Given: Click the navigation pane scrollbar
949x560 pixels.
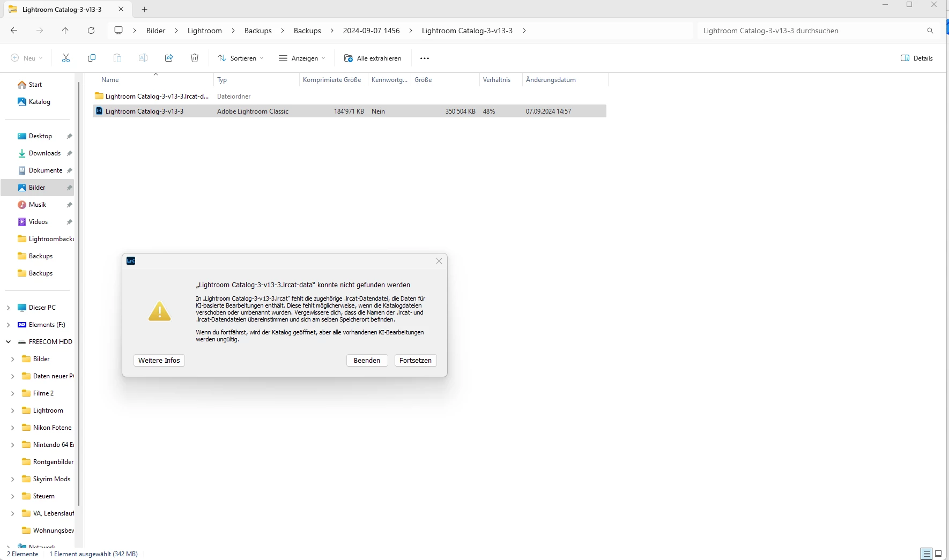Looking at the screenshot, I should pyautogui.click(x=79, y=294).
